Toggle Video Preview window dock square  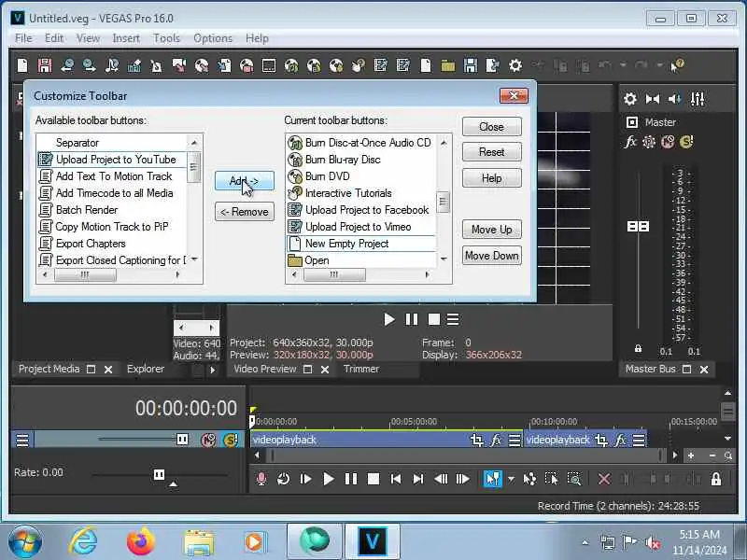pyautogui.click(x=308, y=370)
